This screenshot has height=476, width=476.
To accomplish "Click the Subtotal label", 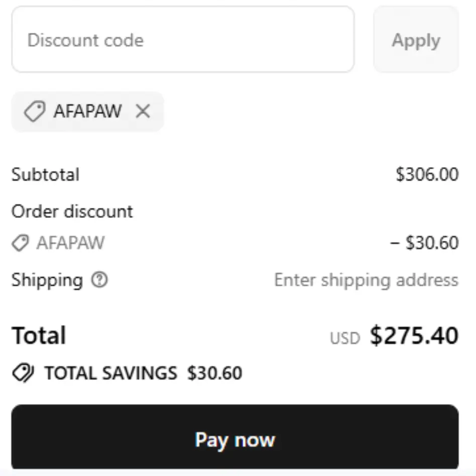I will tap(46, 174).
